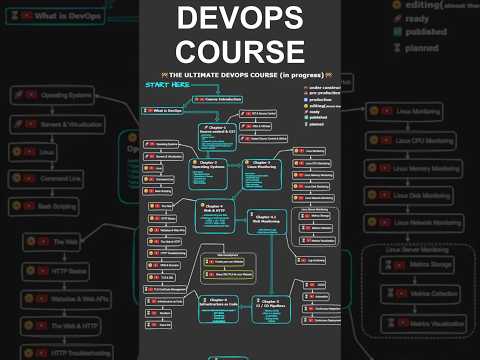Image resolution: width=480 pixels, height=360 pixels.
Task: Click the YouTube icon on large Operating Systems node
Action: pos(31,95)
